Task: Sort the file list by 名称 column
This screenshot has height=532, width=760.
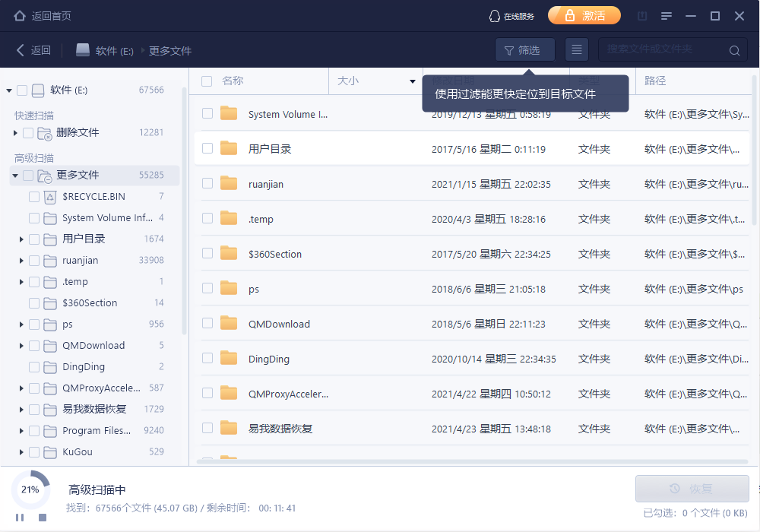Action: (x=233, y=81)
